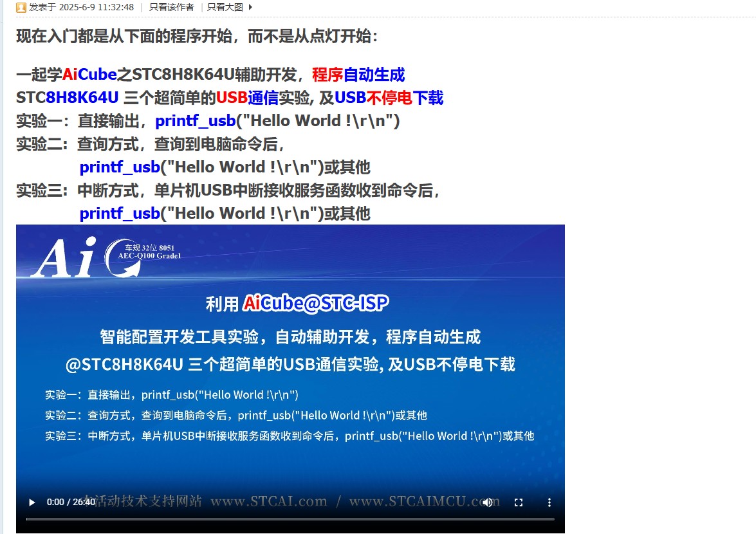Click the 实验一：直接输出 line

208,121
